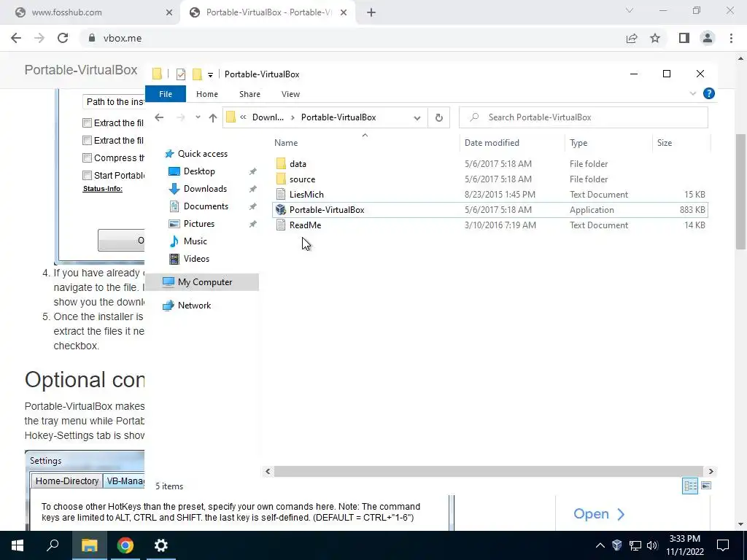This screenshot has height=560, width=747.
Task: Open taskbar search
Action: [53, 545]
